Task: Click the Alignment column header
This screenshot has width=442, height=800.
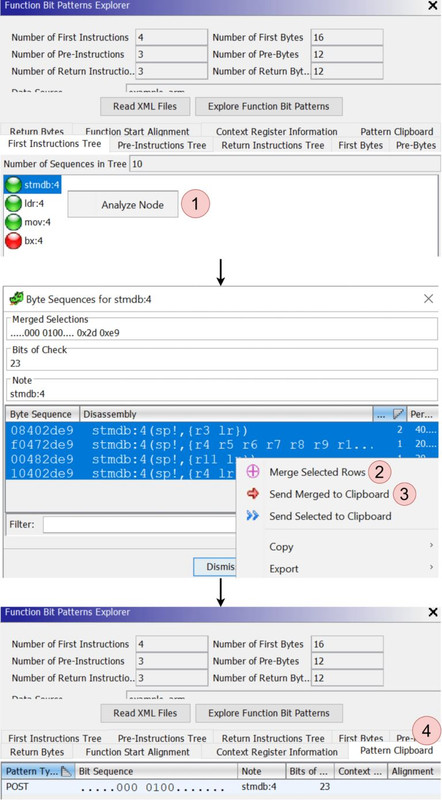Action: point(412,771)
